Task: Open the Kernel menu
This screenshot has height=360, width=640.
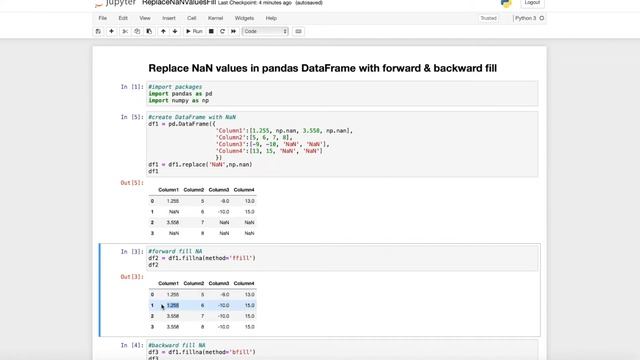Action: [216, 18]
